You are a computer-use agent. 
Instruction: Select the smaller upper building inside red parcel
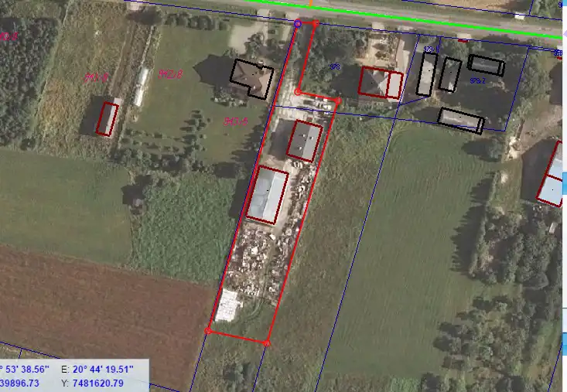(x=305, y=141)
